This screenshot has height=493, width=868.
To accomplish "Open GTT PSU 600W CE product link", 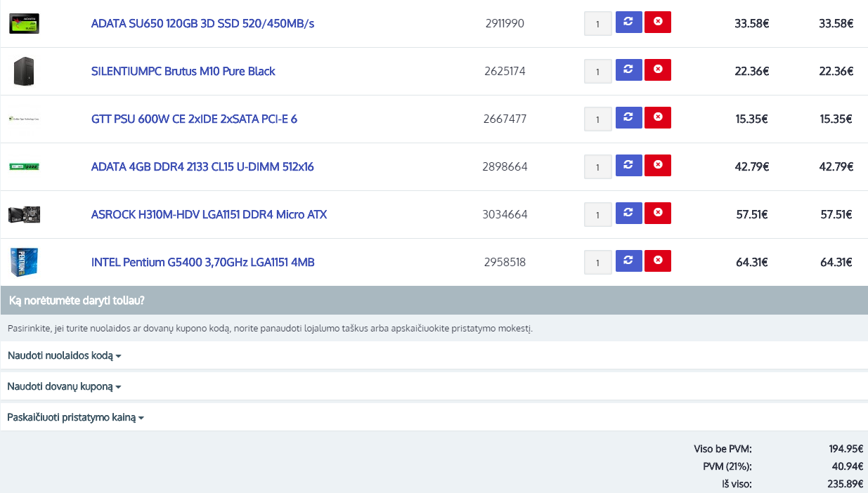I will point(194,119).
